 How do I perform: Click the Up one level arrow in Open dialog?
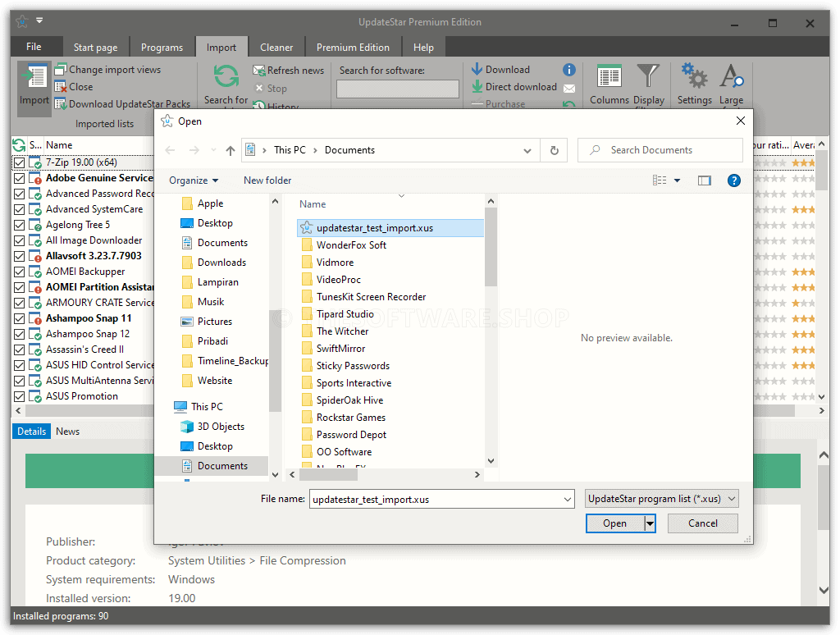[231, 151]
